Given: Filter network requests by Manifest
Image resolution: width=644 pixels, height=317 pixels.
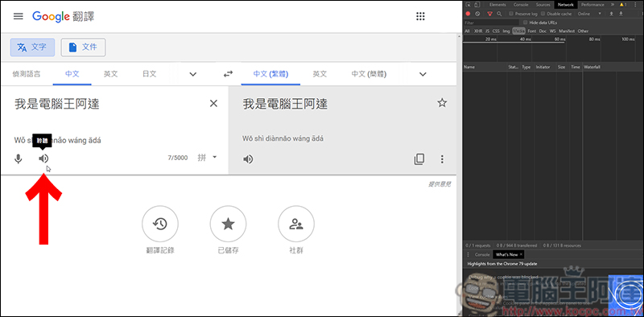Looking at the screenshot, I should (x=567, y=31).
